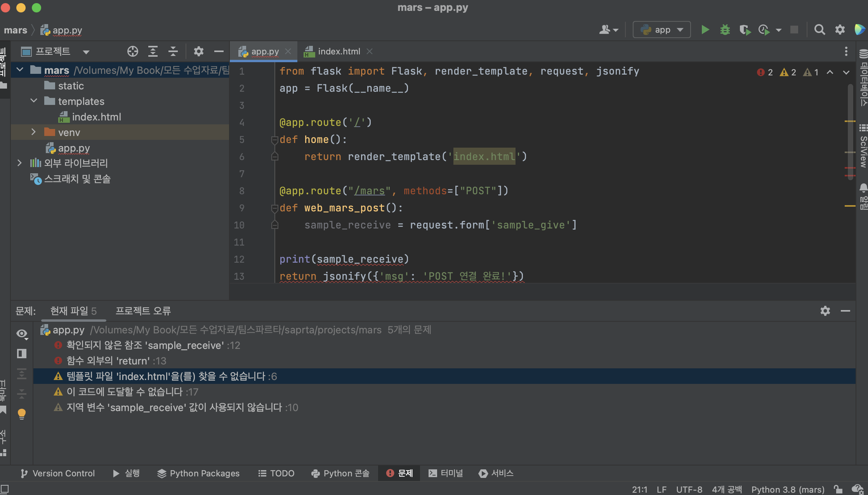The width and height of the screenshot is (868, 495).
Task: Collapse the templates folder
Action: (34, 101)
